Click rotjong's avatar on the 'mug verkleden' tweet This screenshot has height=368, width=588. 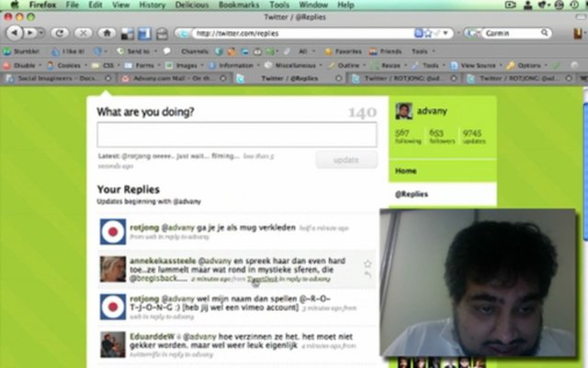113,232
